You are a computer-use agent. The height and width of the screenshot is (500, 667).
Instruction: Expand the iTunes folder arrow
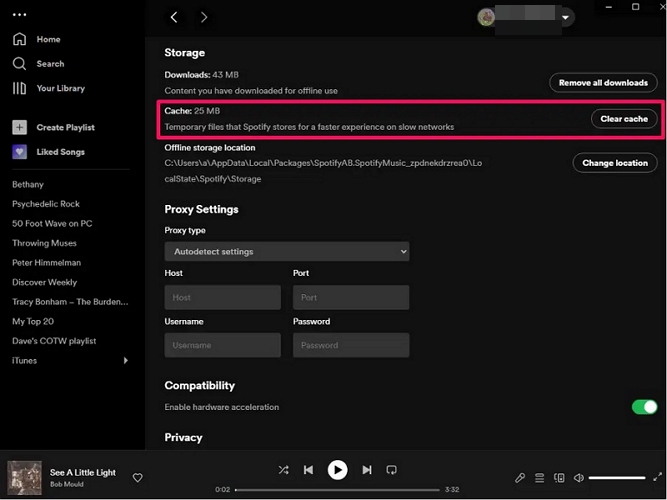coord(125,360)
